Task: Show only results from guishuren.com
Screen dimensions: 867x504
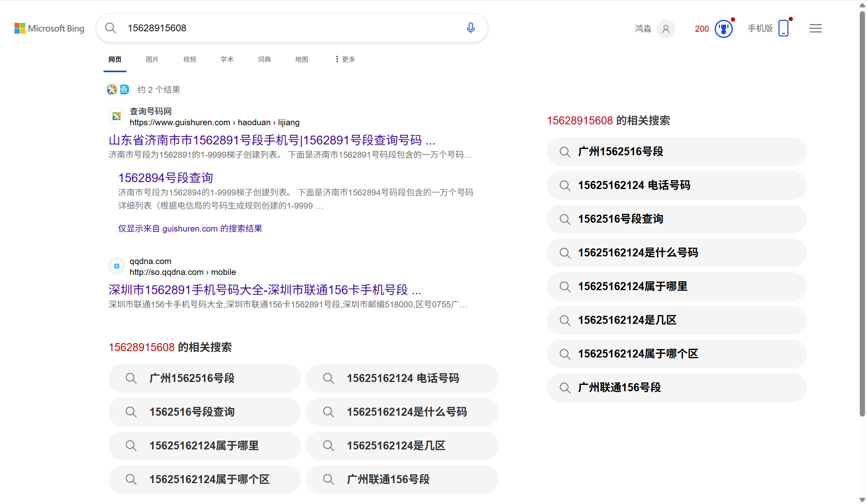Action: (x=190, y=229)
